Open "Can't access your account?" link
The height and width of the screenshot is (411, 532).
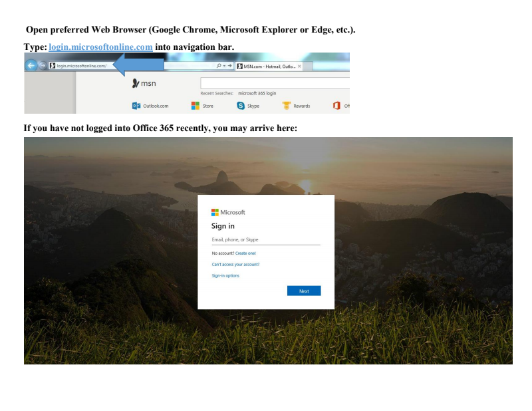click(x=235, y=264)
